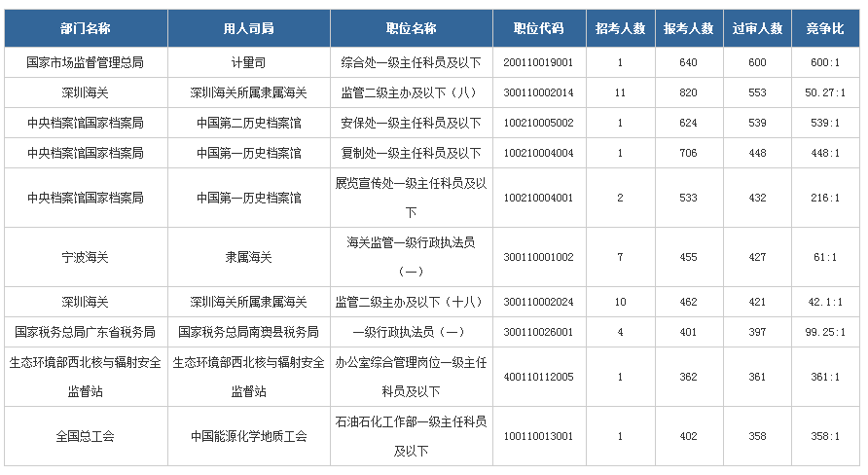Click position code 300110002014
Image resolution: width=868 pixels, height=475 pixels.
[539, 92]
